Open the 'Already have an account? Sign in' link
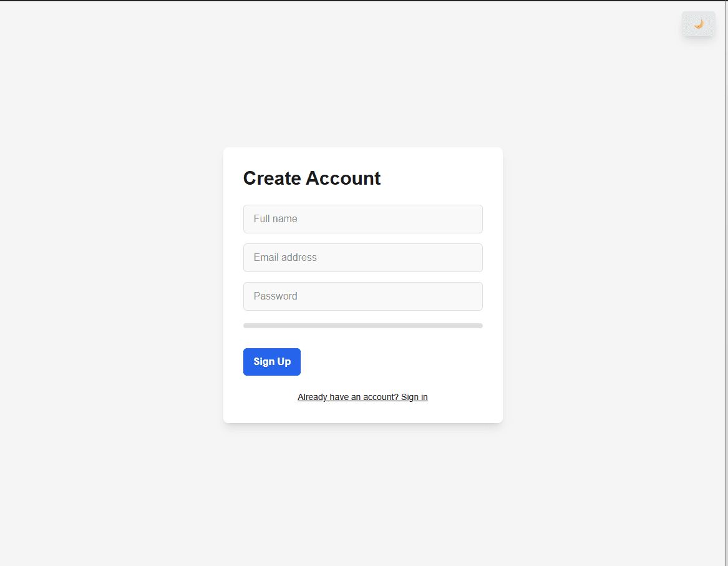 [x=362, y=397]
